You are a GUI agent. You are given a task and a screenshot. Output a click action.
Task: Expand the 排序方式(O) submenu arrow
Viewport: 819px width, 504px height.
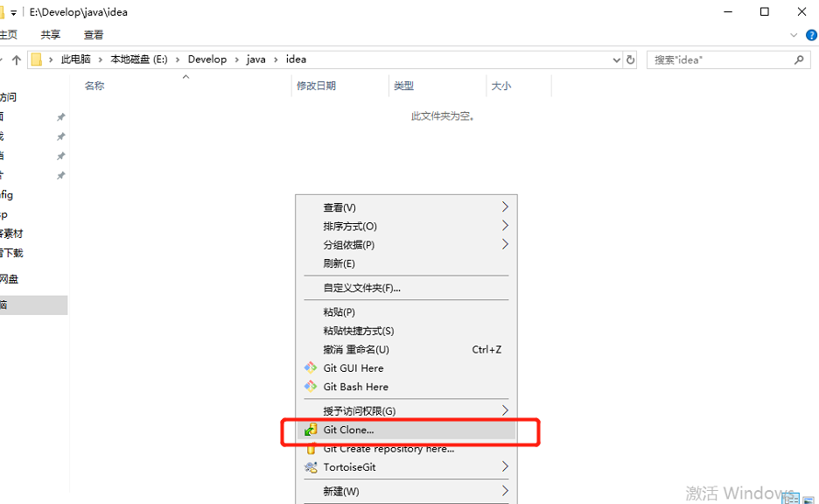(505, 226)
